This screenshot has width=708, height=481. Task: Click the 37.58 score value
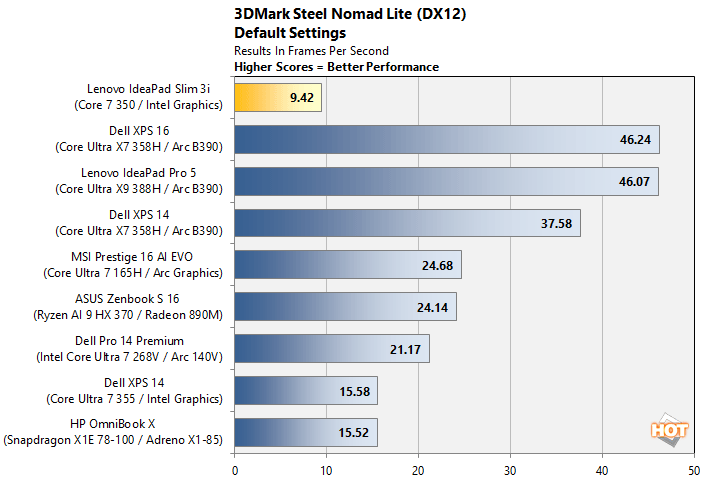click(556, 224)
